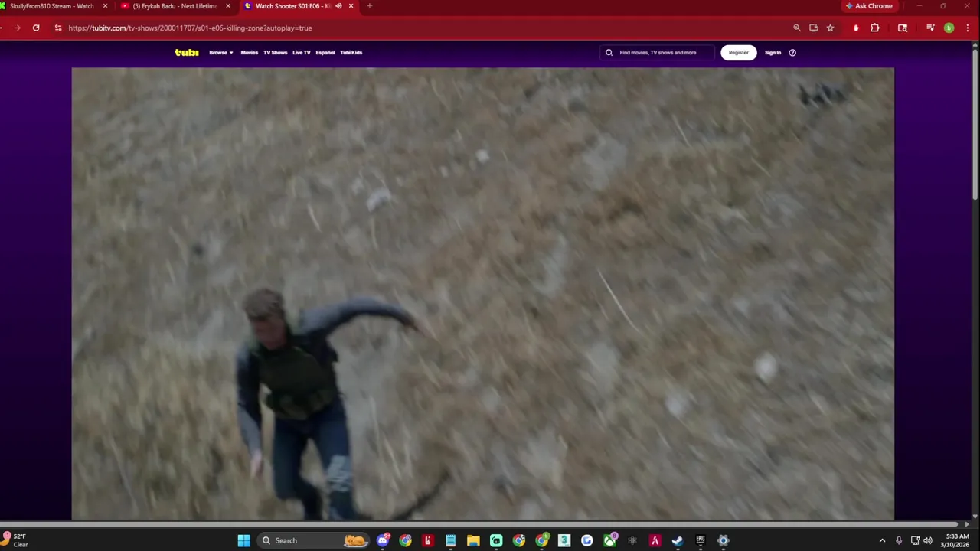Open File Explorer from taskbar

473,540
